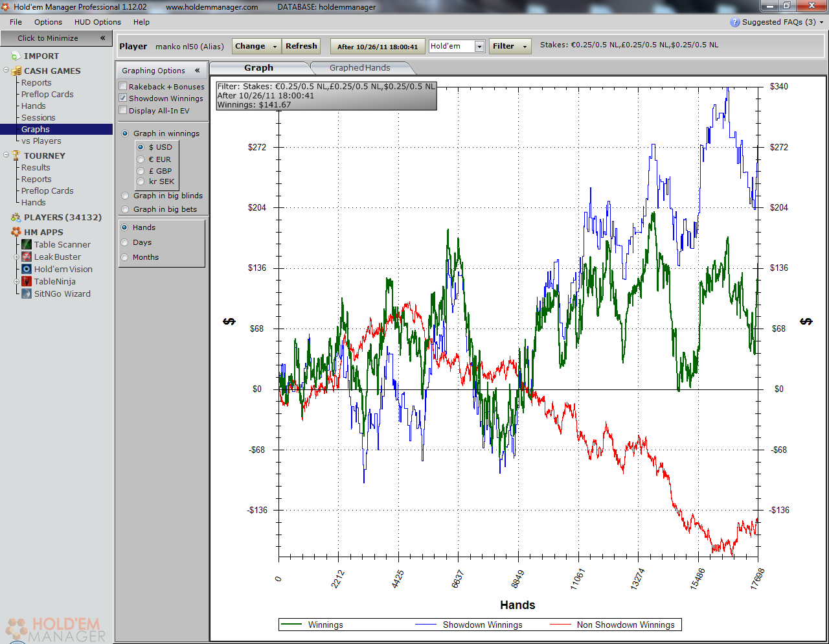Uncheck Showdown Winnings checkbox

tap(122, 98)
